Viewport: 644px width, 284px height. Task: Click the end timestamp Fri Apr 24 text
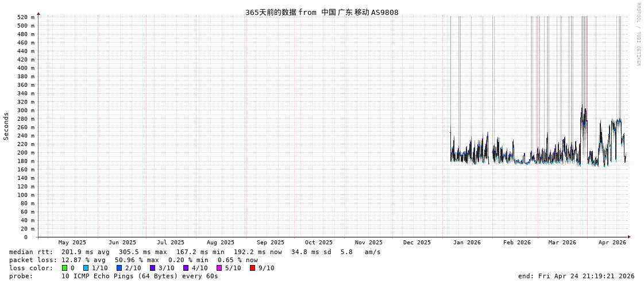pos(576,276)
